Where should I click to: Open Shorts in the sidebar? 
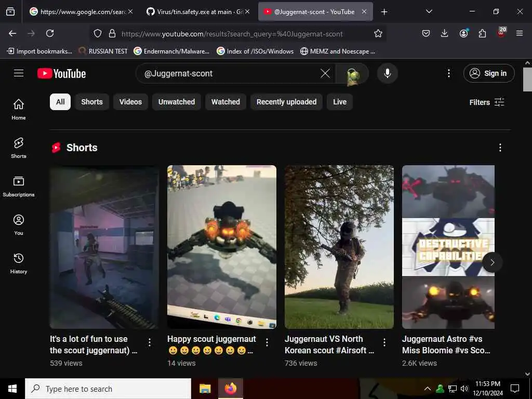click(19, 148)
